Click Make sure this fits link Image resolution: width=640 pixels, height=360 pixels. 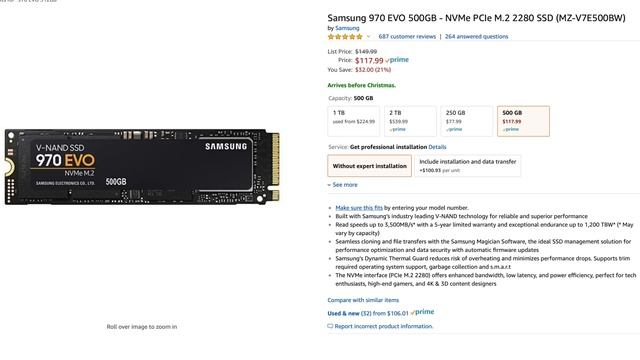(359, 208)
